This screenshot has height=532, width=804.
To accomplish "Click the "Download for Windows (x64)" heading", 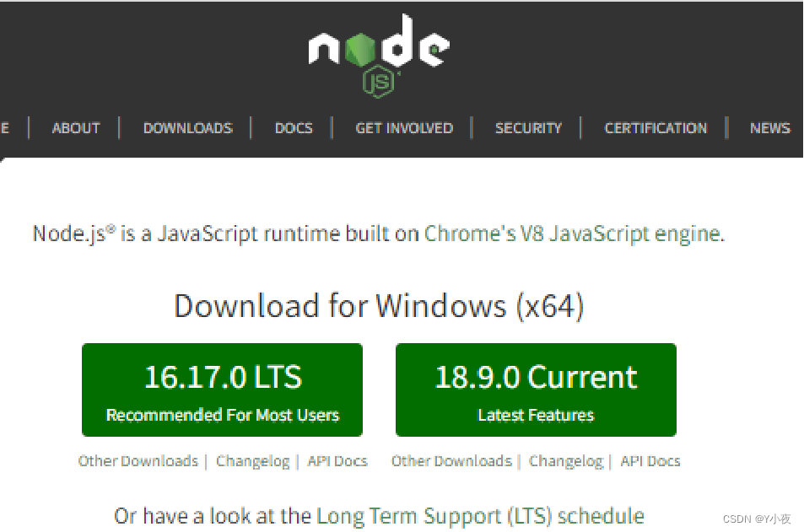I will tap(379, 306).
